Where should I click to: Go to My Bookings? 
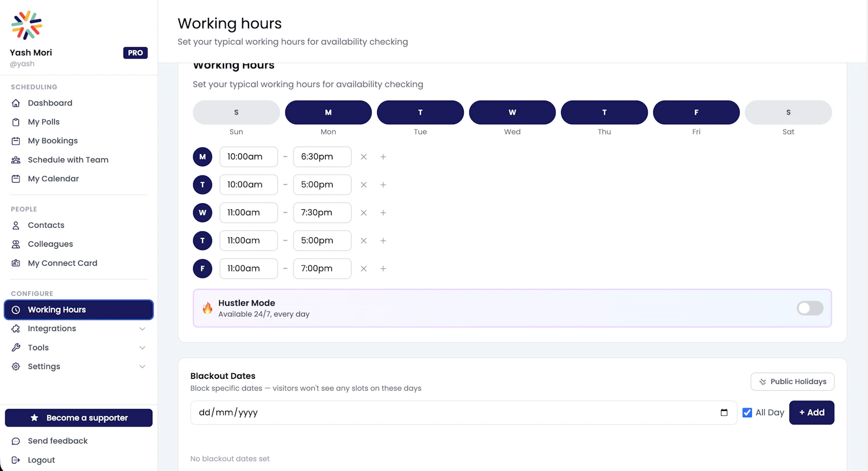tap(53, 141)
